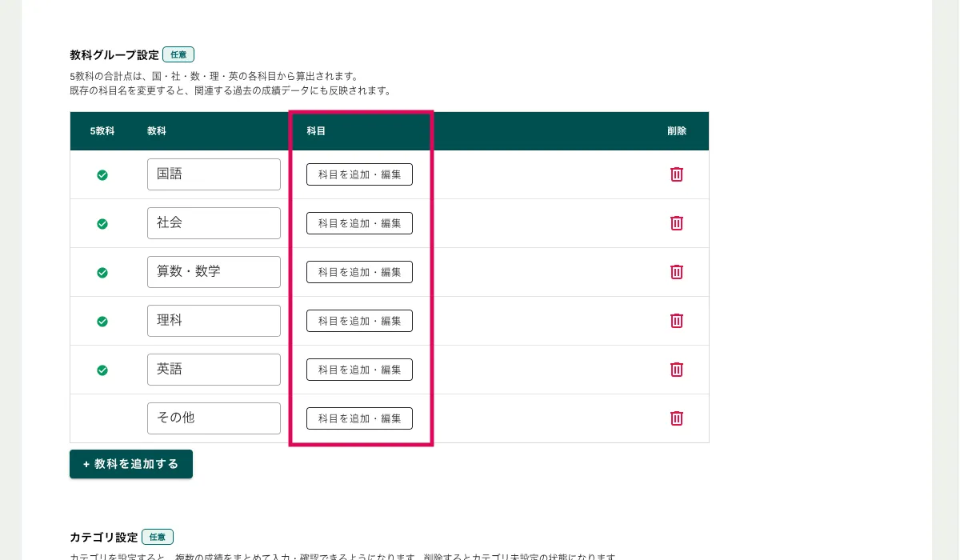The width and height of the screenshot is (960, 560).
Task: Click the 5教科 checkmark for 算数・数学
Action: pyautogui.click(x=102, y=273)
